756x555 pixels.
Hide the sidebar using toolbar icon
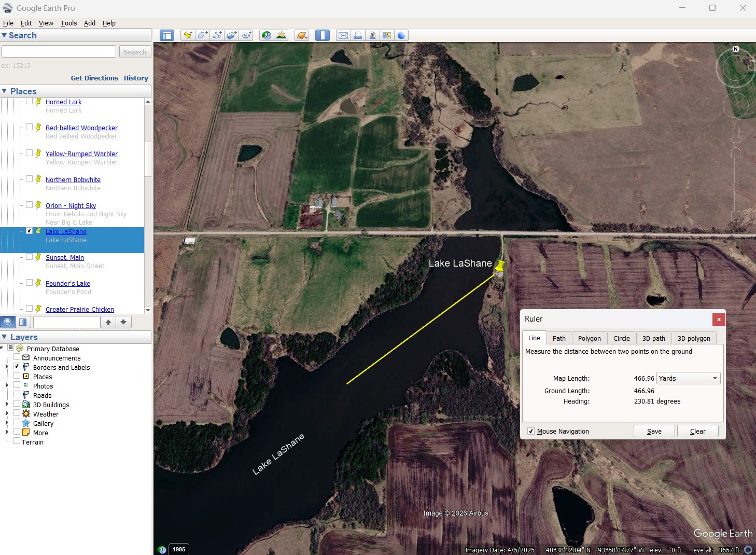pyautogui.click(x=166, y=35)
